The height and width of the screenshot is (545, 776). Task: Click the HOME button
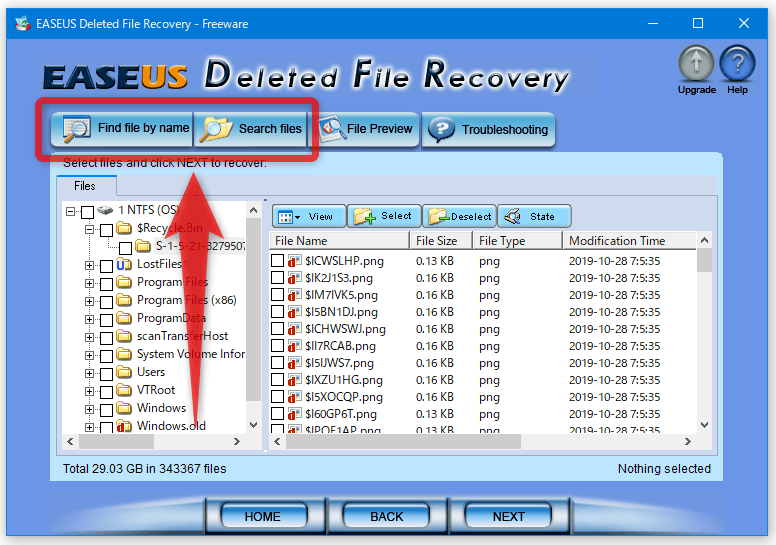click(x=264, y=516)
